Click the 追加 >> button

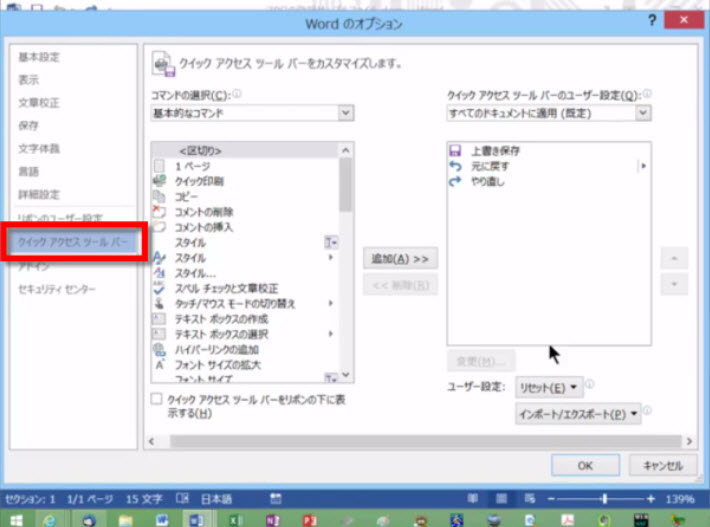click(x=400, y=258)
